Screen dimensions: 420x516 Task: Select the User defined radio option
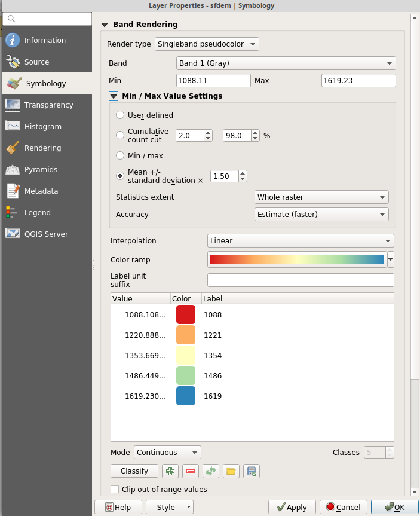click(121, 115)
